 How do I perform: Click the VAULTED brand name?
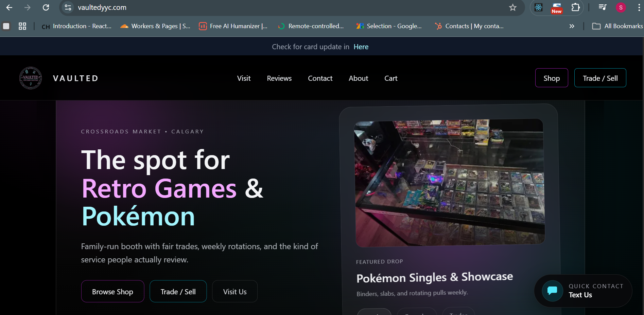(x=76, y=78)
